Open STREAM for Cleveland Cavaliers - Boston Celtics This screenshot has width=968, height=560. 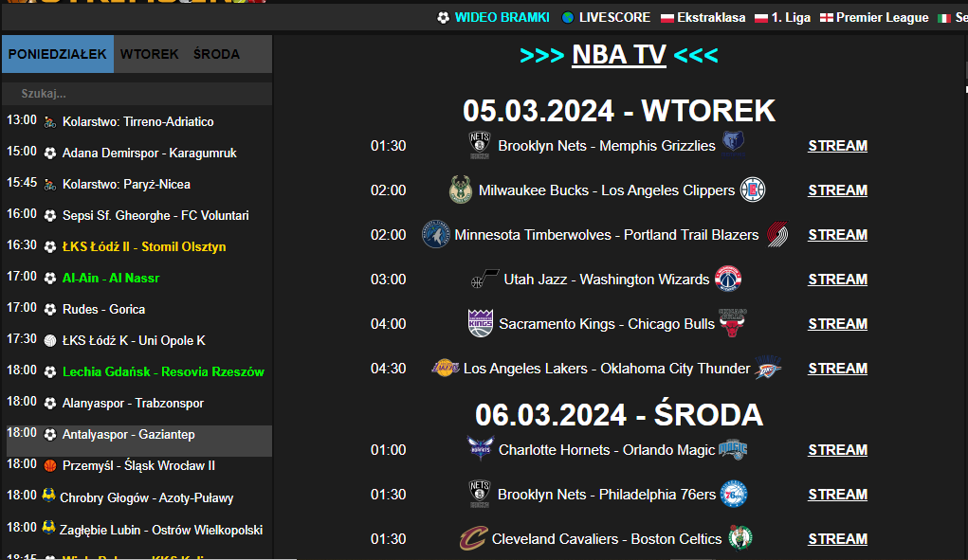pos(838,539)
